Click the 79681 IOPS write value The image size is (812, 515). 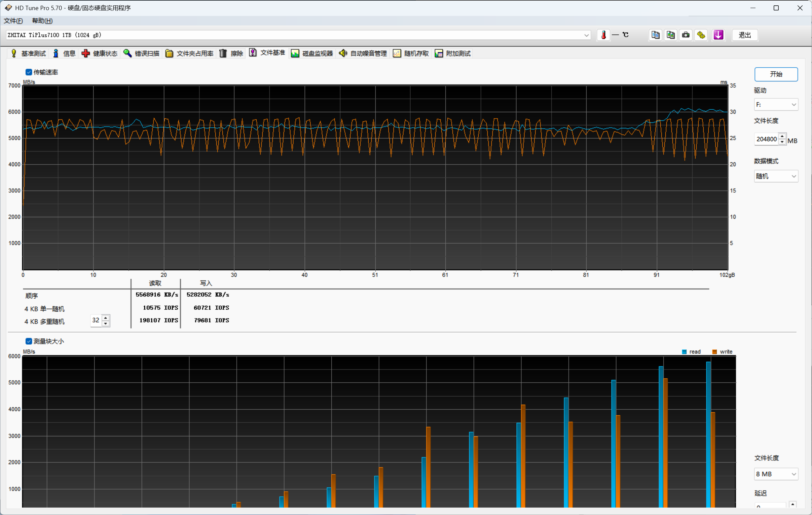[x=212, y=320]
